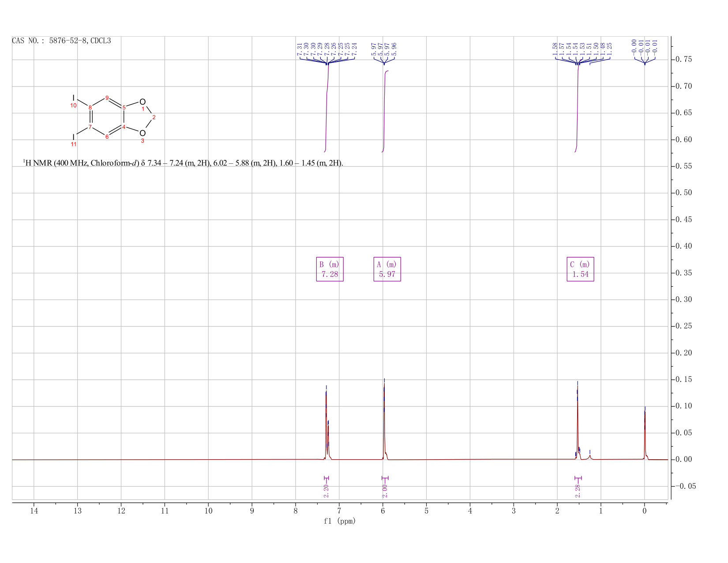Click the C (m) 1.54 multiplet box
This screenshot has height=563, width=728.
coord(580,269)
